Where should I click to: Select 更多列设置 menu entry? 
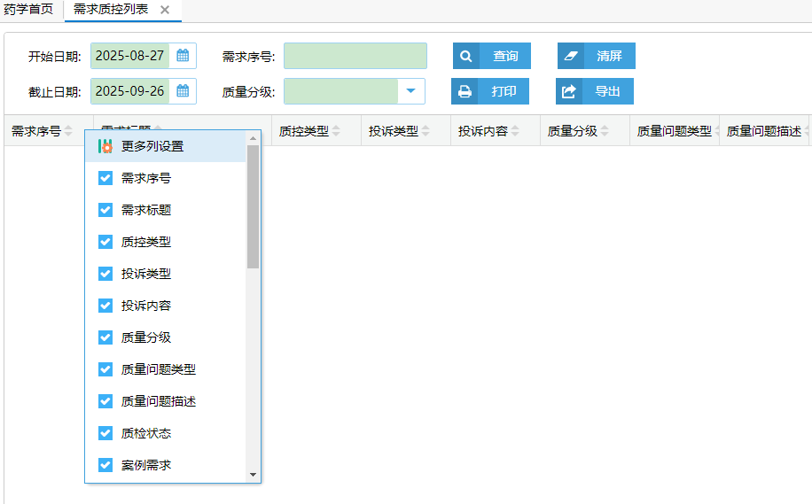(x=152, y=146)
